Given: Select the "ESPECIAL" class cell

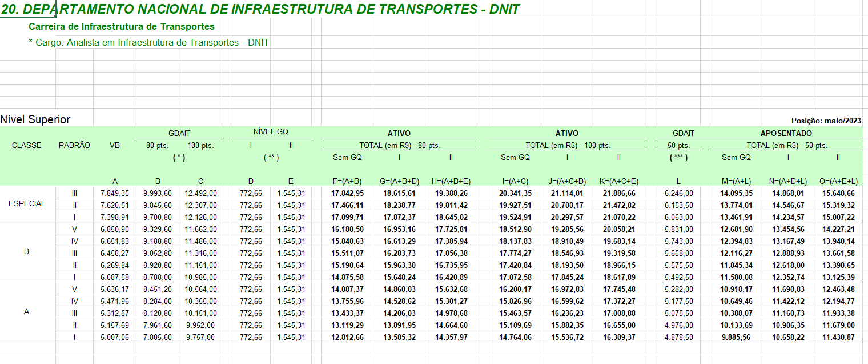Looking at the screenshot, I should [x=27, y=203].
